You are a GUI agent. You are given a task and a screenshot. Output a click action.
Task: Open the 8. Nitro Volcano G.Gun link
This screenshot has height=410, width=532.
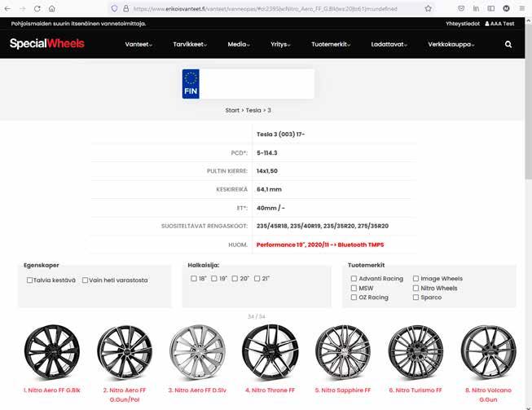tap(488, 395)
